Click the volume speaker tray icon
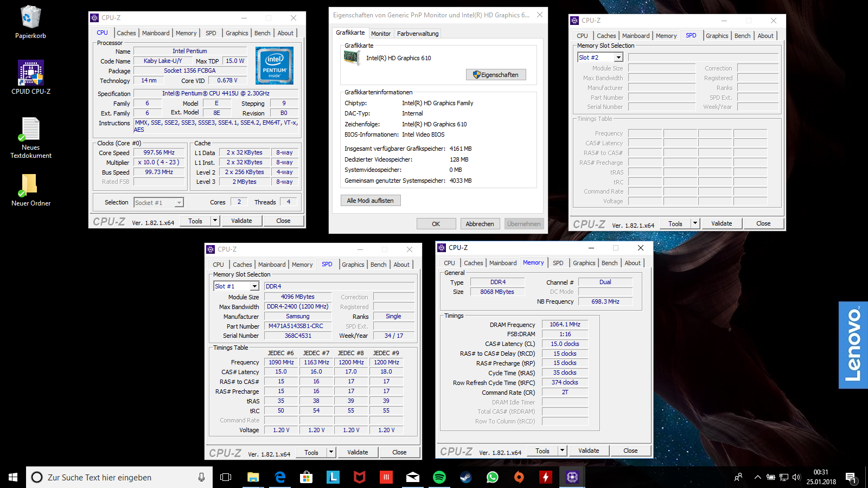868x488 pixels. 796,477
